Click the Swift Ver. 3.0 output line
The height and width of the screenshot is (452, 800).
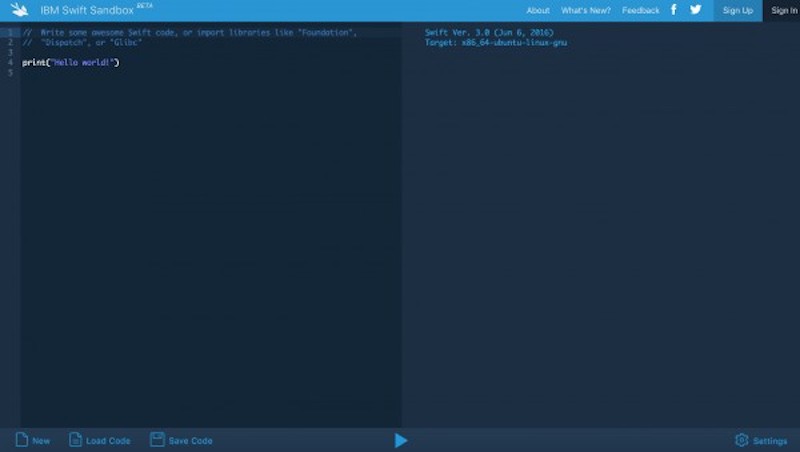pyautogui.click(x=489, y=33)
